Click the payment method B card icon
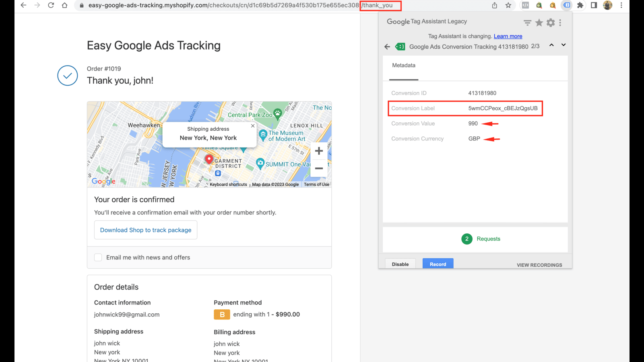Viewport: 644px width, 362px height. click(x=222, y=315)
